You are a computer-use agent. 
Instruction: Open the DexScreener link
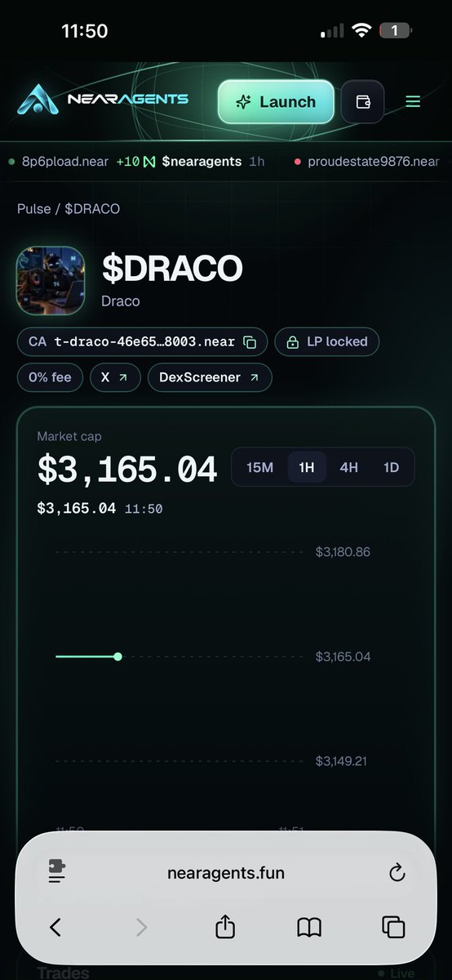tap(210, 378)
